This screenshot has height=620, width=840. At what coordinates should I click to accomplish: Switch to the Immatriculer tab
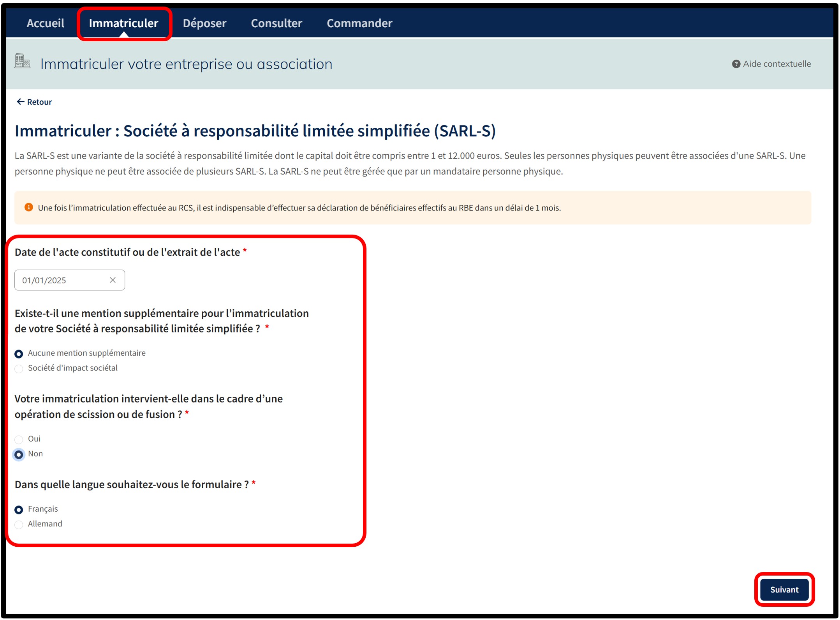pos(123,23)
